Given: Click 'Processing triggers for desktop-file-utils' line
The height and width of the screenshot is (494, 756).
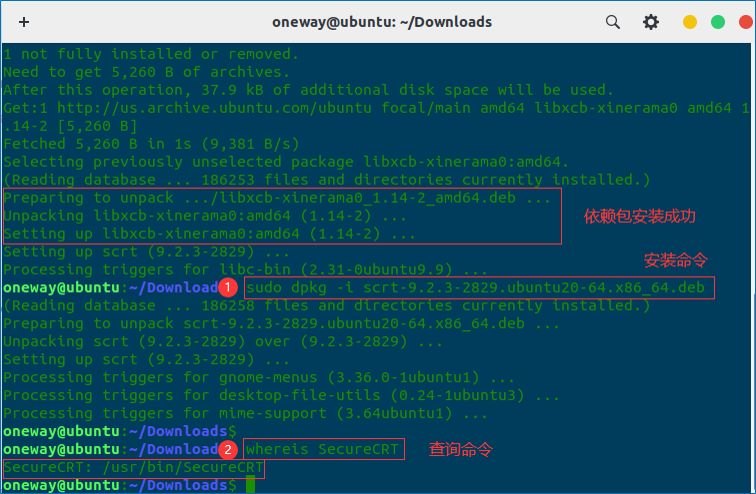Looking at the screenshot, I should tap(281, 396).
